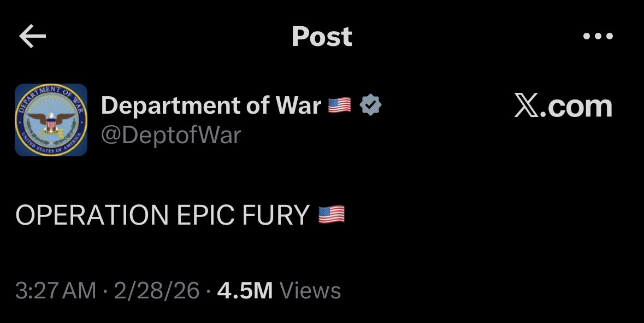Tap the stylized X logo glyph
The height and width of the screenshot is (323, 644).
pyautogui.click(x=526, y=106)
